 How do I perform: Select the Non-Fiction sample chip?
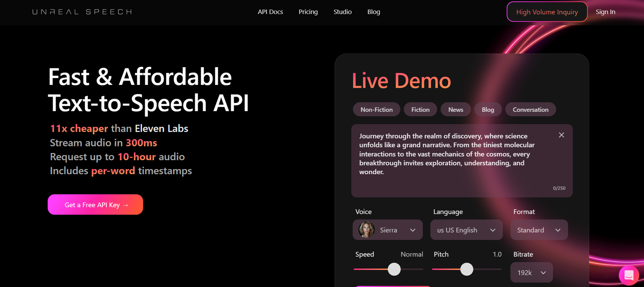click(x=376, y=109)
